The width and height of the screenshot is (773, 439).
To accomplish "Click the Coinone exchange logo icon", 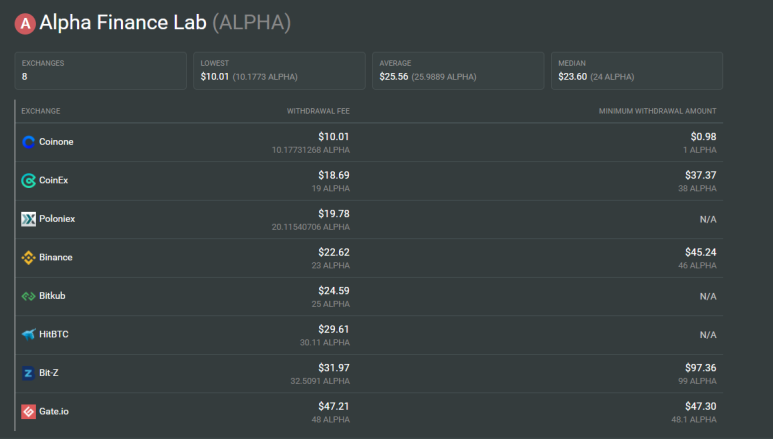I will coord(29,142).
